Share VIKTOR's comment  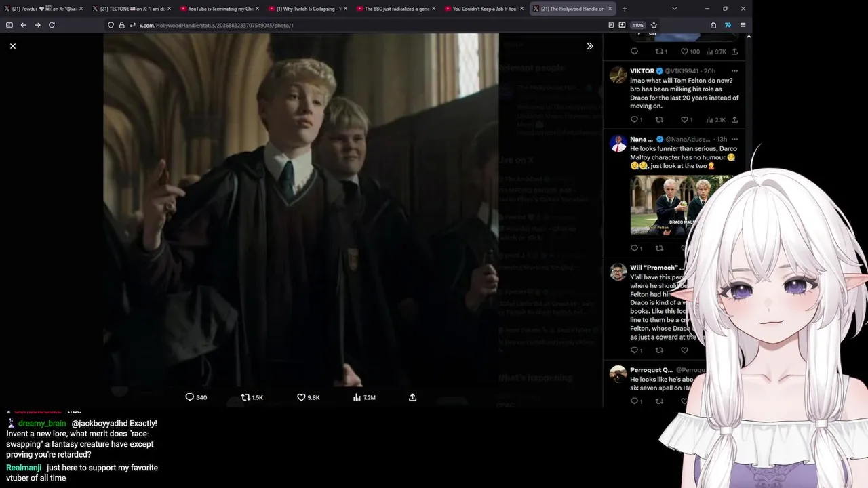pos(734,120)
